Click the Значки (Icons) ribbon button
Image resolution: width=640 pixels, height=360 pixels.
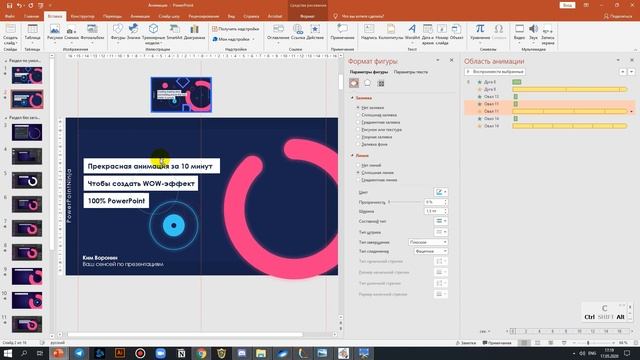[x=133, y=32]
